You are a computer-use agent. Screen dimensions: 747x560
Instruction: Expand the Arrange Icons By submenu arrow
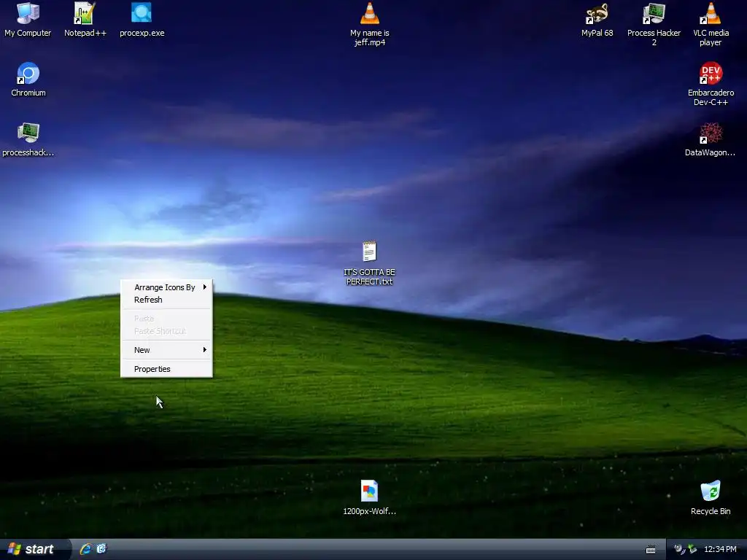click(205, 287)
